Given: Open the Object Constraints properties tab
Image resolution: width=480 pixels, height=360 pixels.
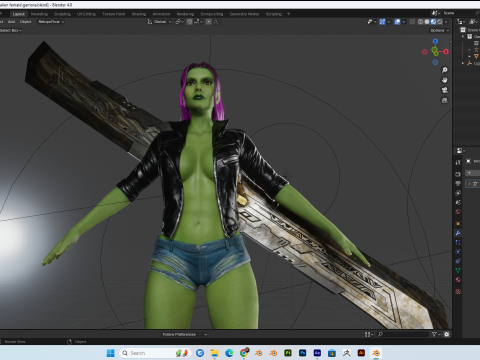Looking at the screenshot, I should pyautogui.click(x=458, y=261).
